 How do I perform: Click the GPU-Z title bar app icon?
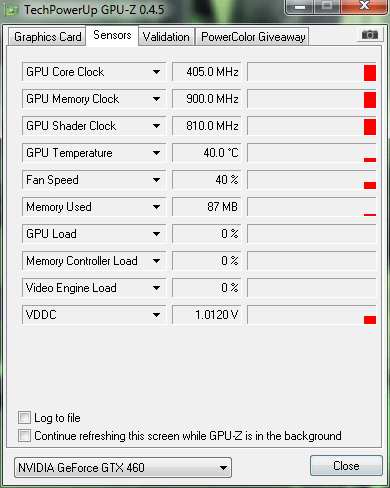[12, 10]
